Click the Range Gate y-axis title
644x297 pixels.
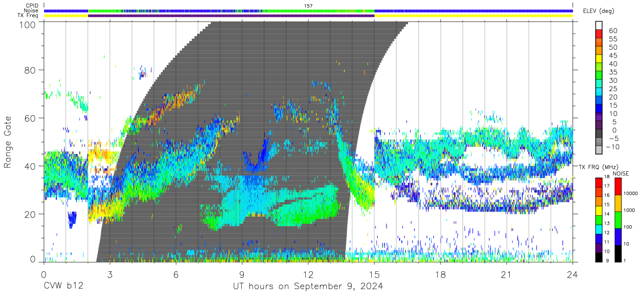[x=8, y=142]
